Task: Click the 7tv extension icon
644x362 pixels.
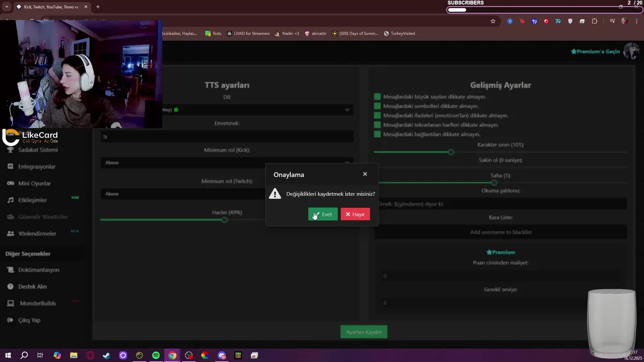Action: pyautogui.click(x=558, y=21)
